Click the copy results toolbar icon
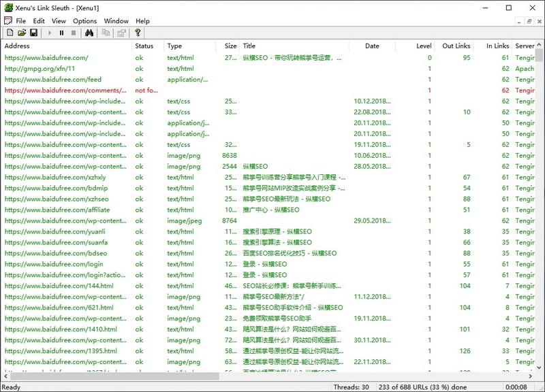The width and height of the screenshot is (545, 392). 104,34
